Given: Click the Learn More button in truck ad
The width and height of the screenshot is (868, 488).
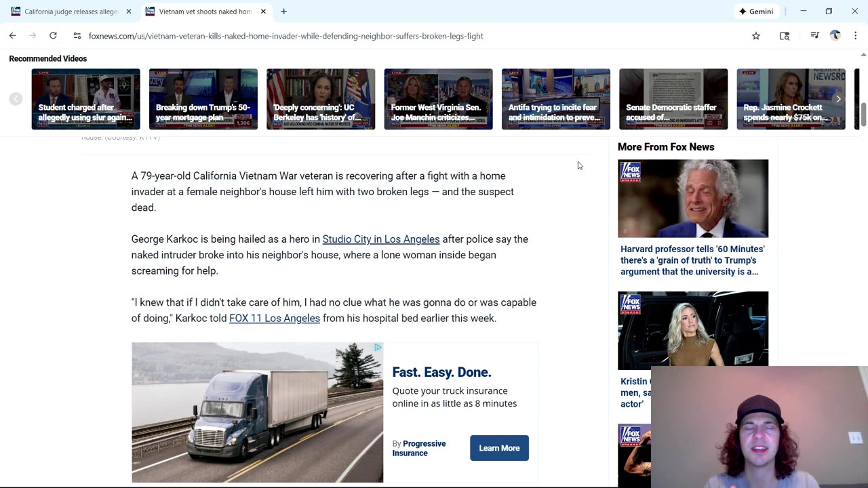Looking at the screenshot, I should [x=499, y=448].
